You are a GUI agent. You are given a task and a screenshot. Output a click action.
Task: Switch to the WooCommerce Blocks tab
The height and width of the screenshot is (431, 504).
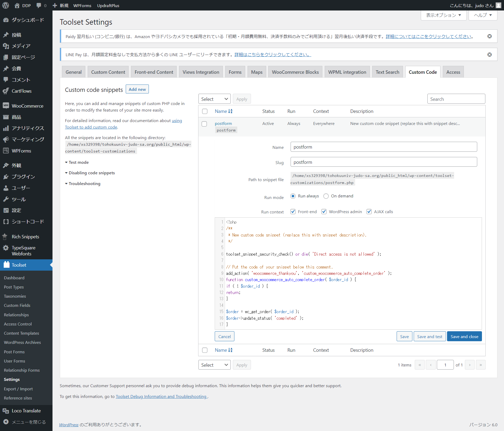295,72
